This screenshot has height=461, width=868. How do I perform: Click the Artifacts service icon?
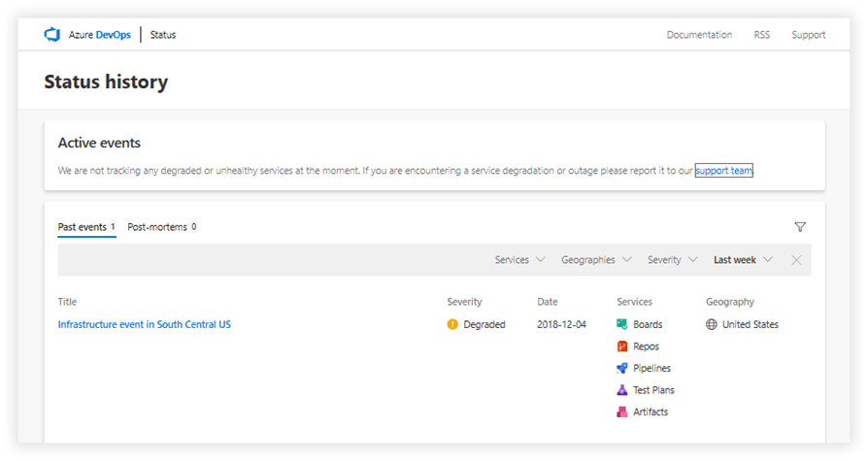click(622, 412)
